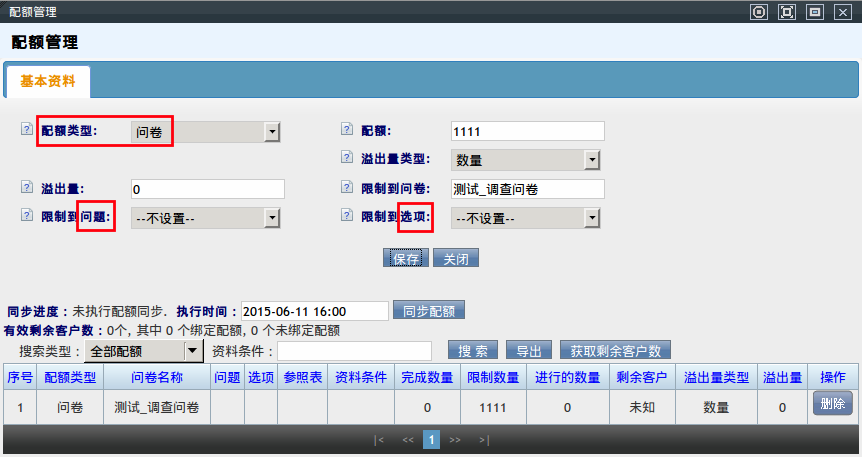Click help icon next to 配额类型

point(26,130)
